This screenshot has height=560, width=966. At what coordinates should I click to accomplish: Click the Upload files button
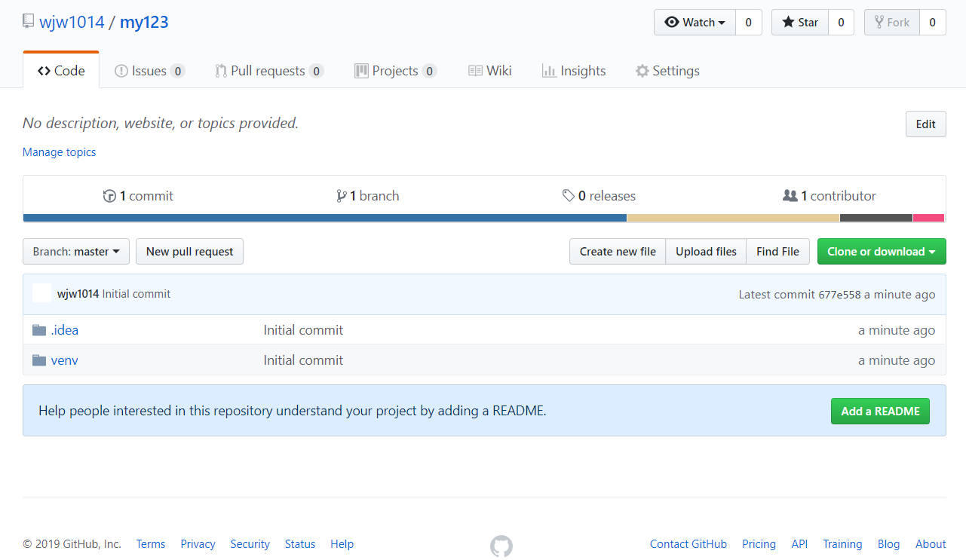pyautogui.click(x=706, y=252)
